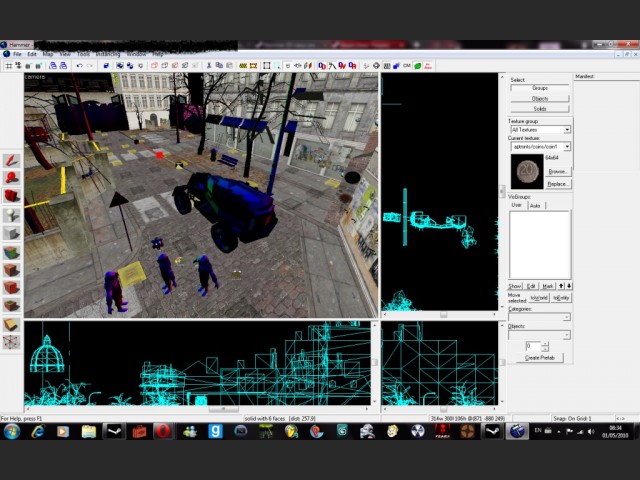Toggle select-by-handles square toolbar button
The image size is (640, 480).
267,65
